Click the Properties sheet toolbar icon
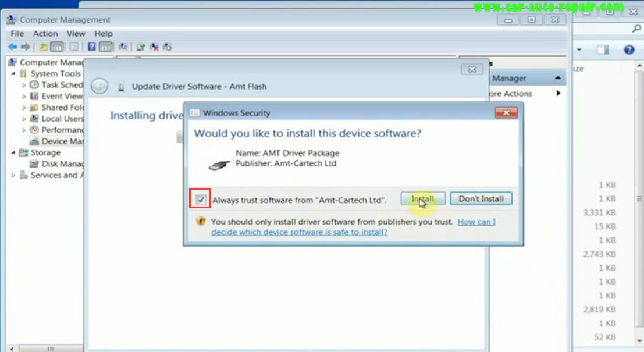Image resolution: width=644 pixels, height=352 pixels. click(74, 47)
